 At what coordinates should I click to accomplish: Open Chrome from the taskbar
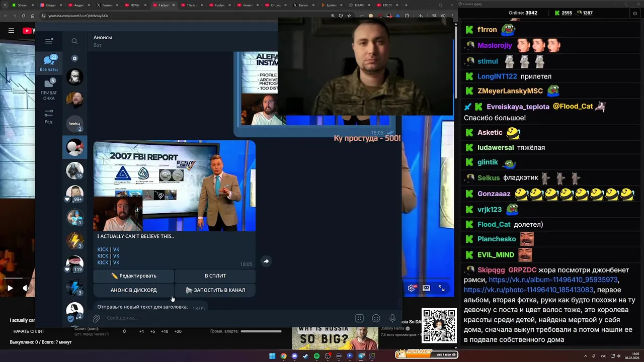pyautogui.click(x=283, y=356)
